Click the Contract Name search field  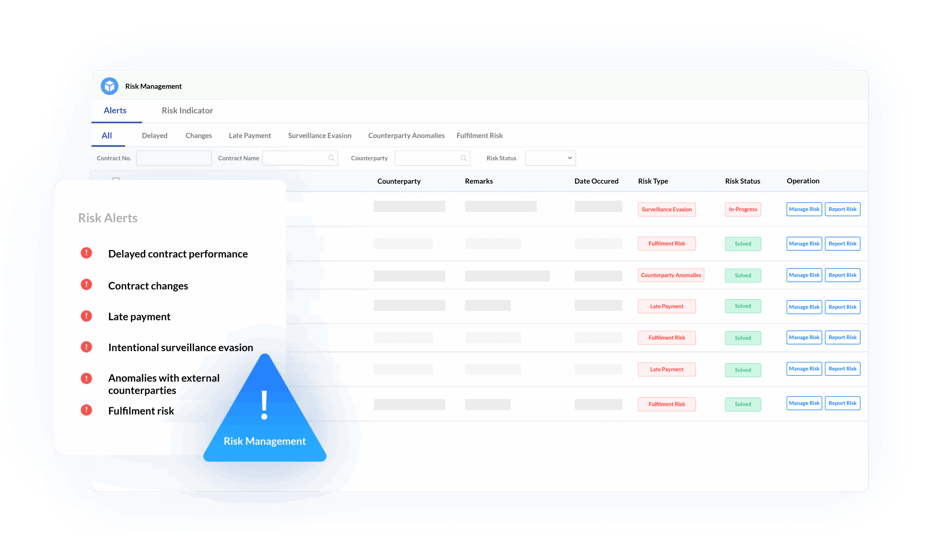pos(300,158)
